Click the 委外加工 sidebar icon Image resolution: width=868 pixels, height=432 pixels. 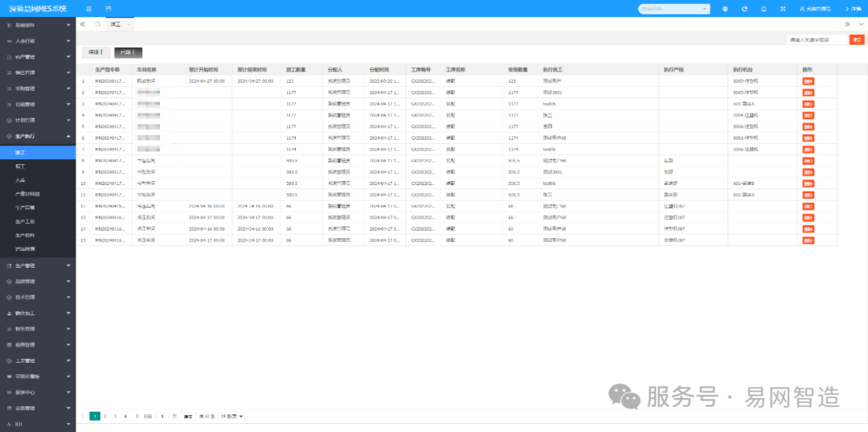(x=9, y=313)
